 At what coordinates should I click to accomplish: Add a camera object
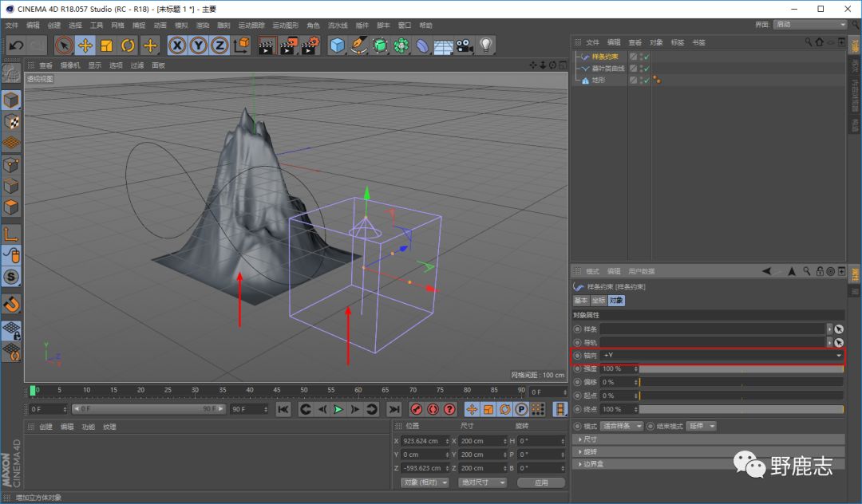(x=465, y=45)
